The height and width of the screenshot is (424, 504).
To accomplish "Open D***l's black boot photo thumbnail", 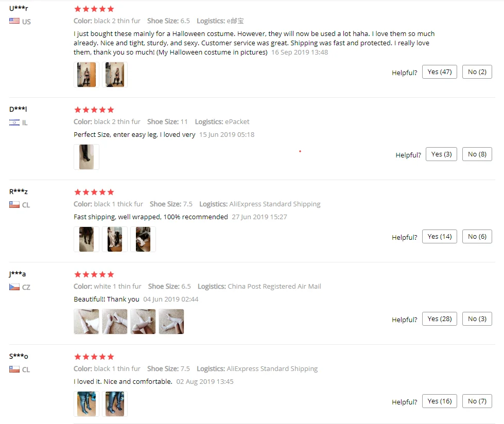I will point(86,157).
